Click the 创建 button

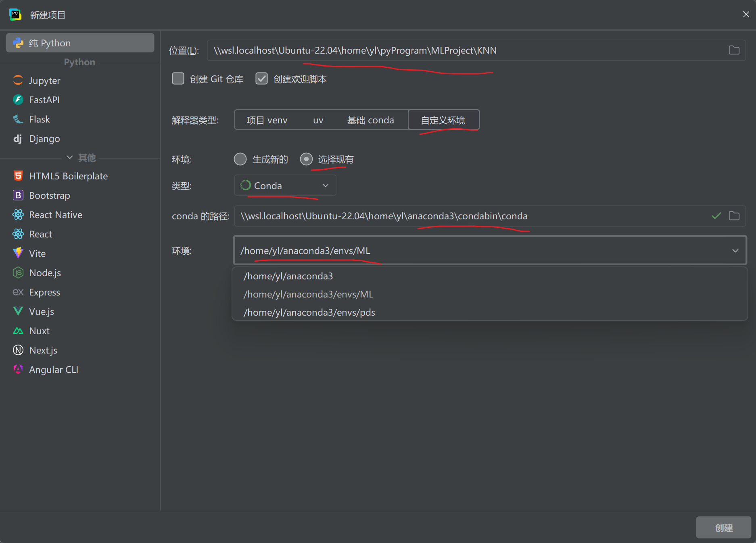pos(723,527)
